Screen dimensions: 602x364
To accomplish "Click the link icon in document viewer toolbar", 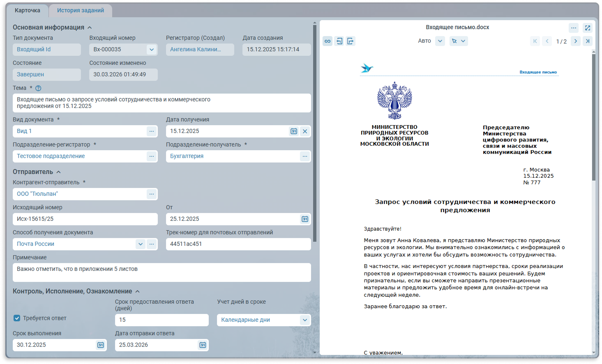I will click(328, 41).
